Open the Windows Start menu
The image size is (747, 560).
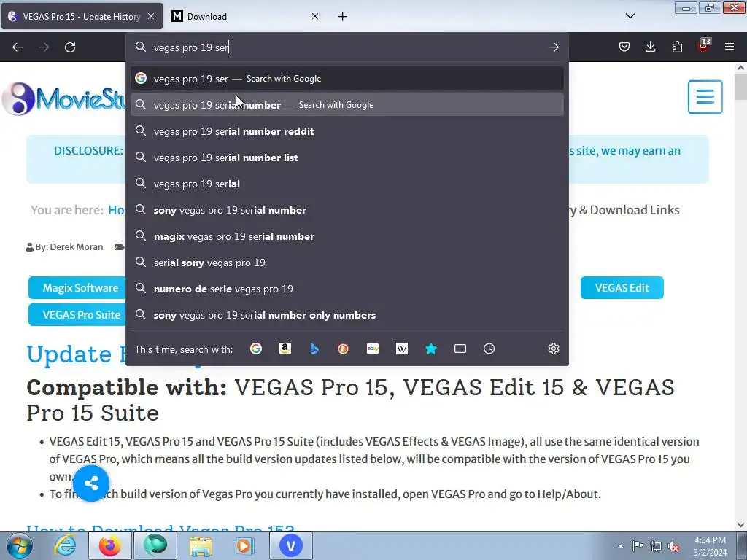20,545
